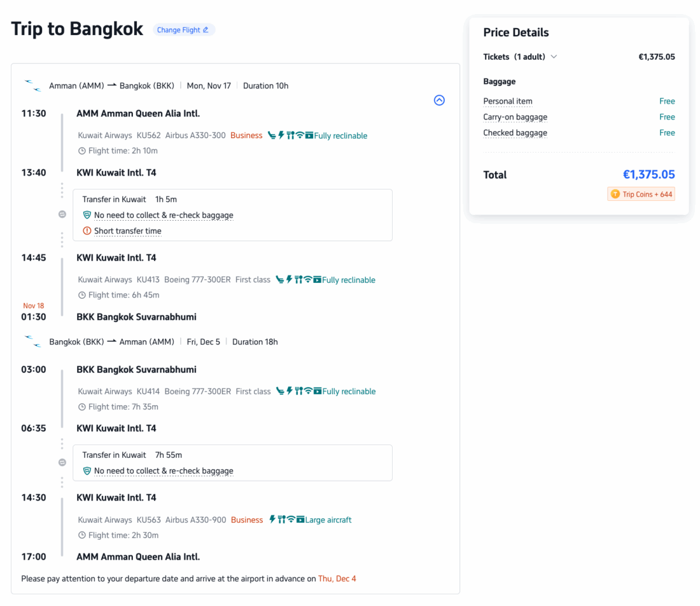Click the first 'No need to collect & re-check baggage' link
Image resolution: width=700 pixels, height=606 pixels.
click(x=164, y=216)
